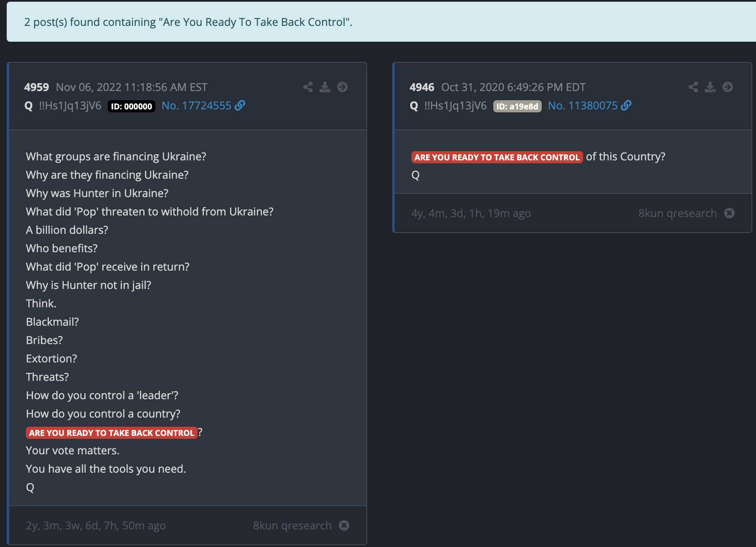Click 8kun qresearch label in post 4959
The image size is (756, 547).
click(x=292, y=525)
